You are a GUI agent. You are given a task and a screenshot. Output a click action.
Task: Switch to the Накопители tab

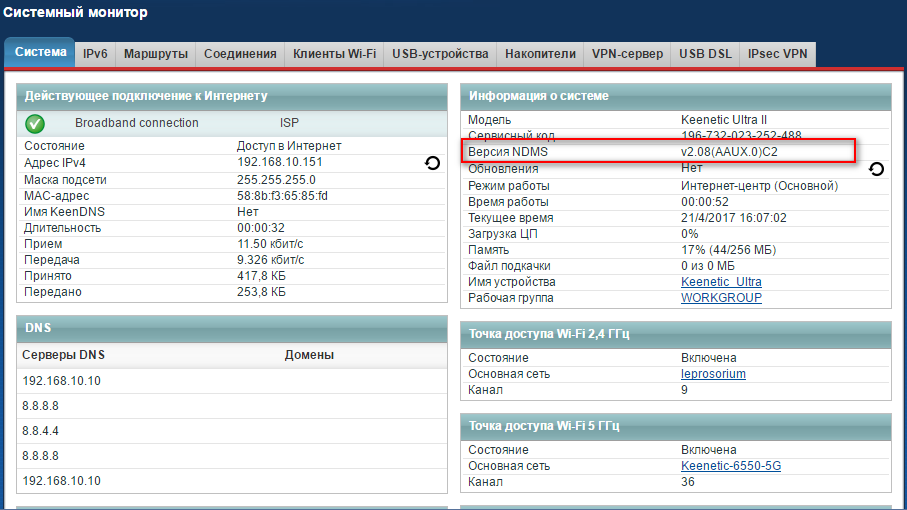[x=540, y=54]
